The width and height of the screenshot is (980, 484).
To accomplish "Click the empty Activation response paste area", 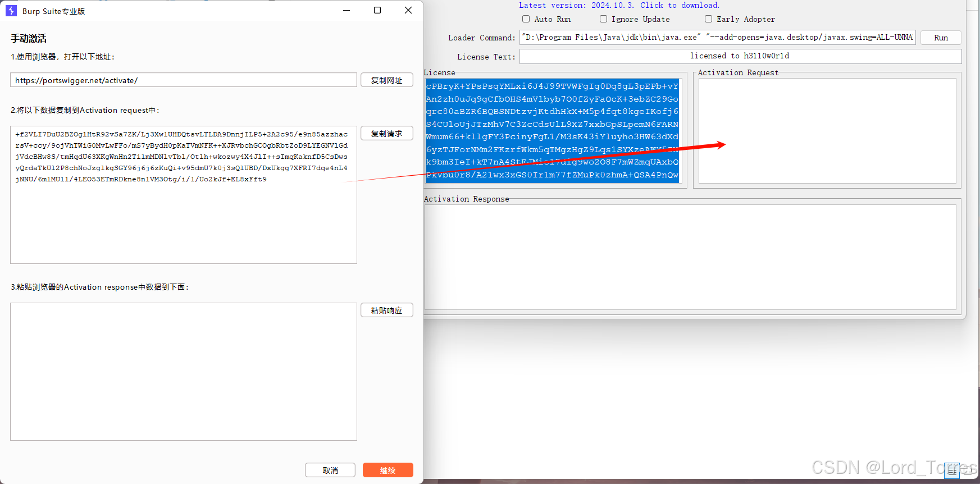I will 184,372.
